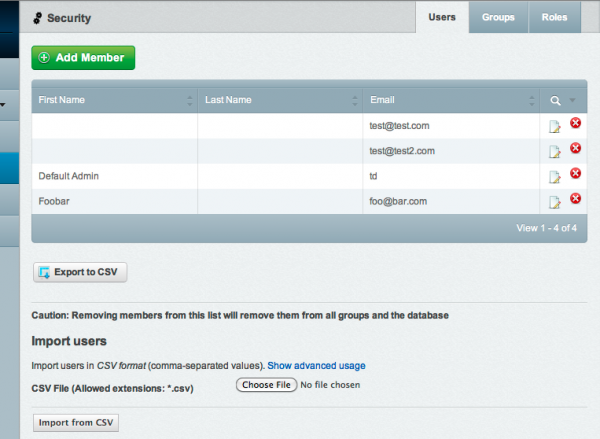Select the highlighted blue sidebar item
Screen dimensions: 600x439
(10, 168)
